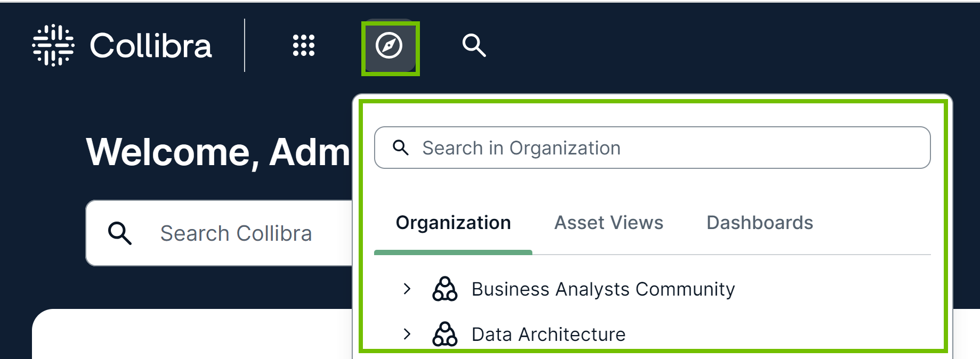
Task: Expand the Business Analysts Community node
Action: click(407, 289)
